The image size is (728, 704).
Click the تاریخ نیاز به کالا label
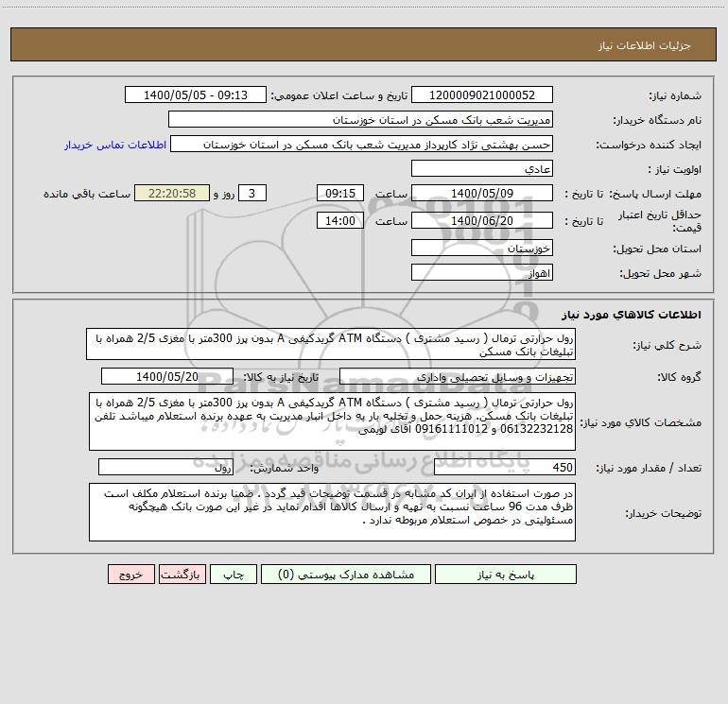click(x=282, y=377)
